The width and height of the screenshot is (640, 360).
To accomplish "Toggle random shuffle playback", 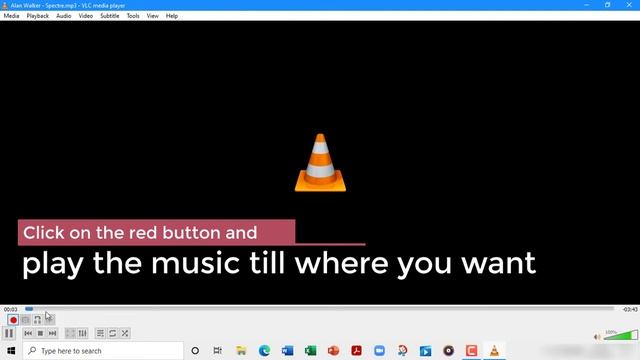I will (x=125, y=333).
